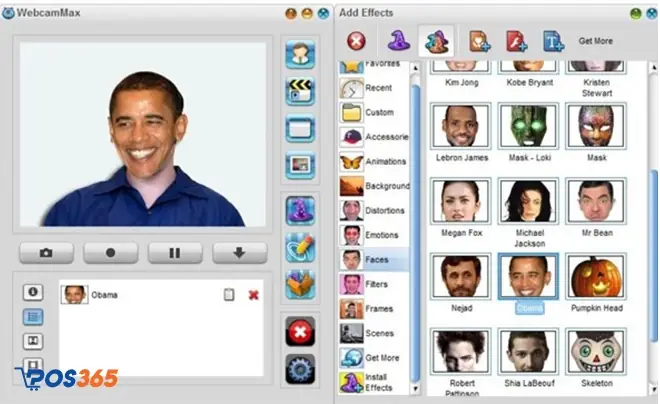Open the gear settings button
Viewport: 660px width, 404px height.
click(300, 369)
